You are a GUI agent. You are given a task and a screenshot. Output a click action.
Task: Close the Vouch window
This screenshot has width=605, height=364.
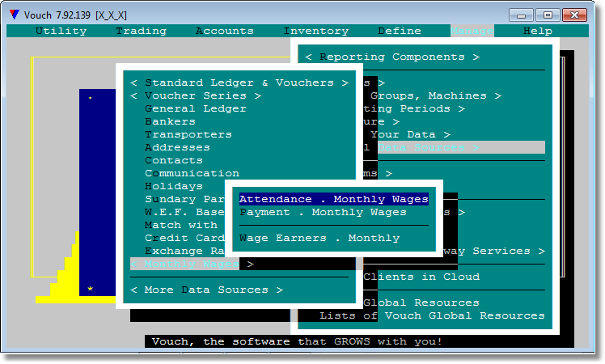tap(574, 15)
